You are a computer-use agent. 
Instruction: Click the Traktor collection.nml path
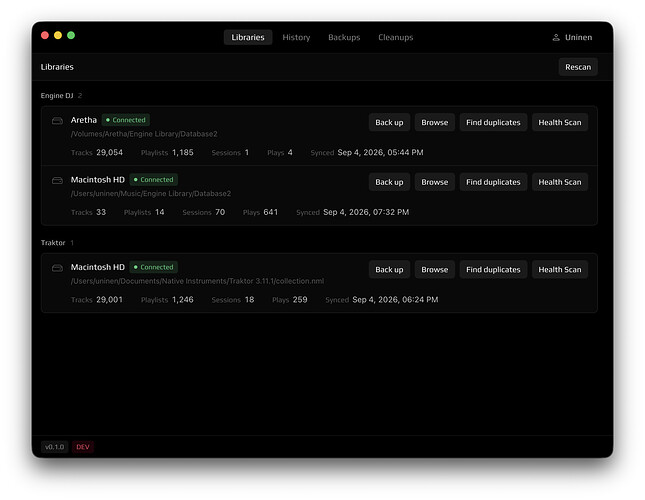[x=197, y=281]
